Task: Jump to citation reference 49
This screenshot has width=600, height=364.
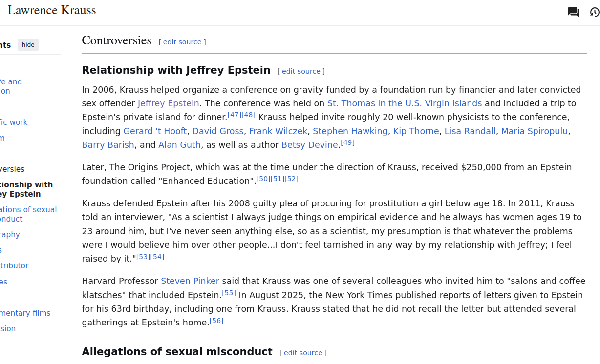Action: point(347,142)
